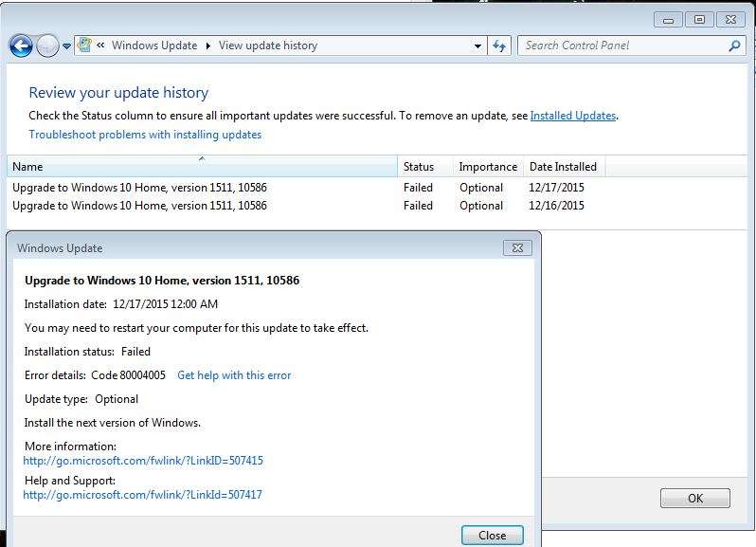Sort by Date Installed column header
The width and height of the screenshot is (756, 547).
click(x=564, y=167)
